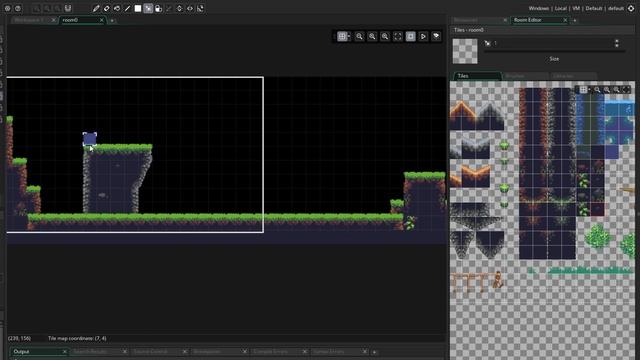
Task: Toggle the highlighted view button in canvas toolbar
Action: [x=411, y=36]
